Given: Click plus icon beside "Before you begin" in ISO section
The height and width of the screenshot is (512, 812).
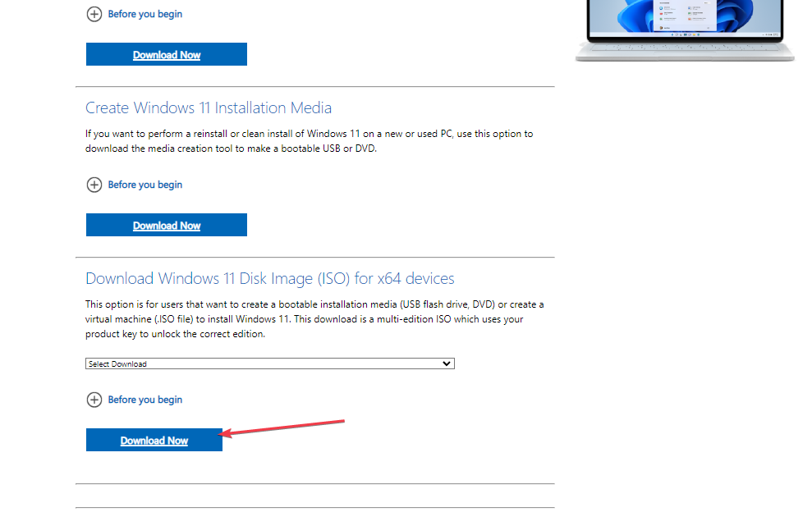Looking at the screenshot, I should 94,400.
